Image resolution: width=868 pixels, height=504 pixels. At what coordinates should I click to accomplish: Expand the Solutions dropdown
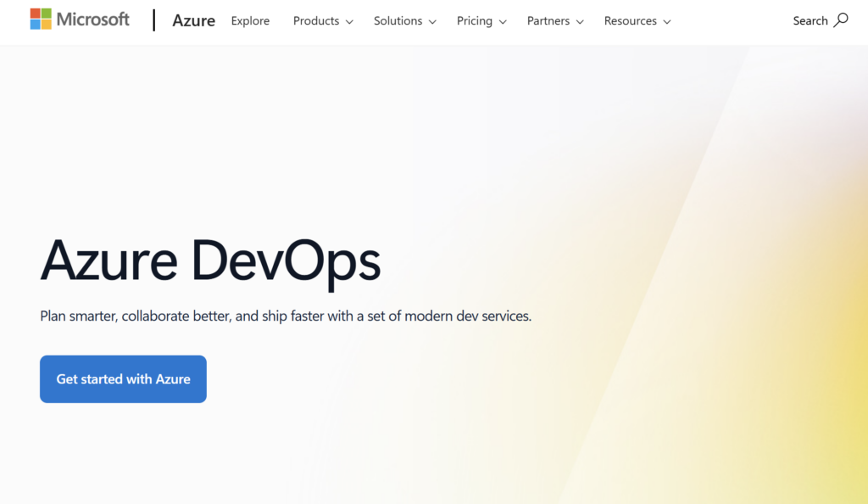coord(404,20)
